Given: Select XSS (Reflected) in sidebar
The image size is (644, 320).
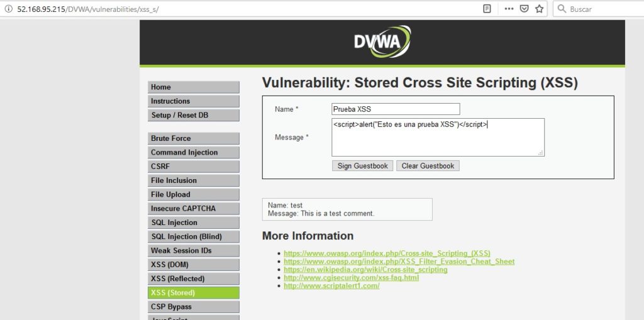Looking at the screenshot, I should [194, 279].
